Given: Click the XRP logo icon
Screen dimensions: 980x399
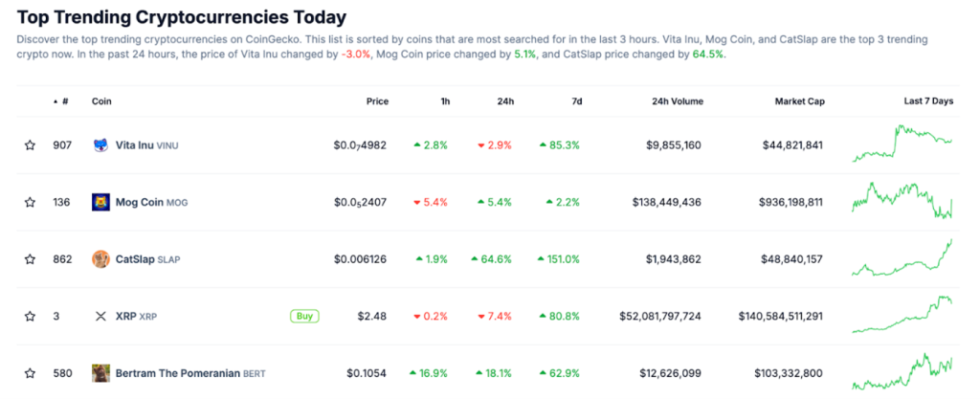Looking at the screenshot, I should [100, 317].
